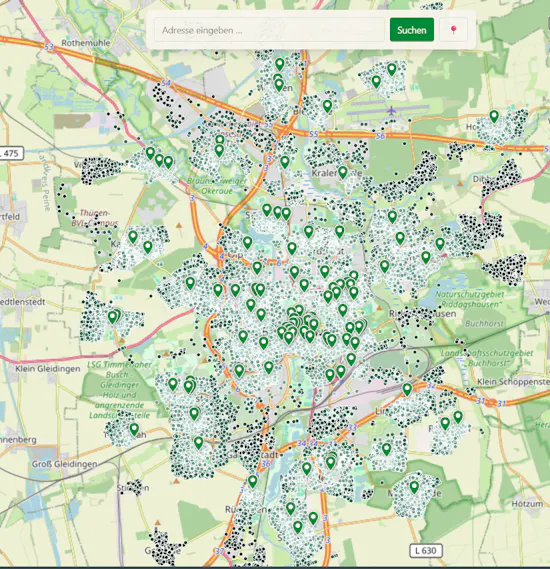Viewport: 550px width, 569px height.
Task: Select the green marker in Mascherode cluster
Action: [x=414, y=487]
